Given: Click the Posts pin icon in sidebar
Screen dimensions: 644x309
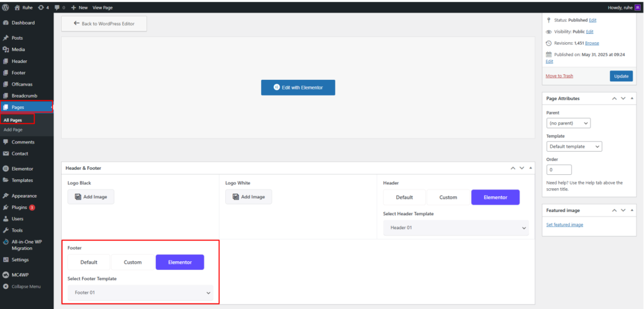Looking at the screenshot, I should [6, 38].
